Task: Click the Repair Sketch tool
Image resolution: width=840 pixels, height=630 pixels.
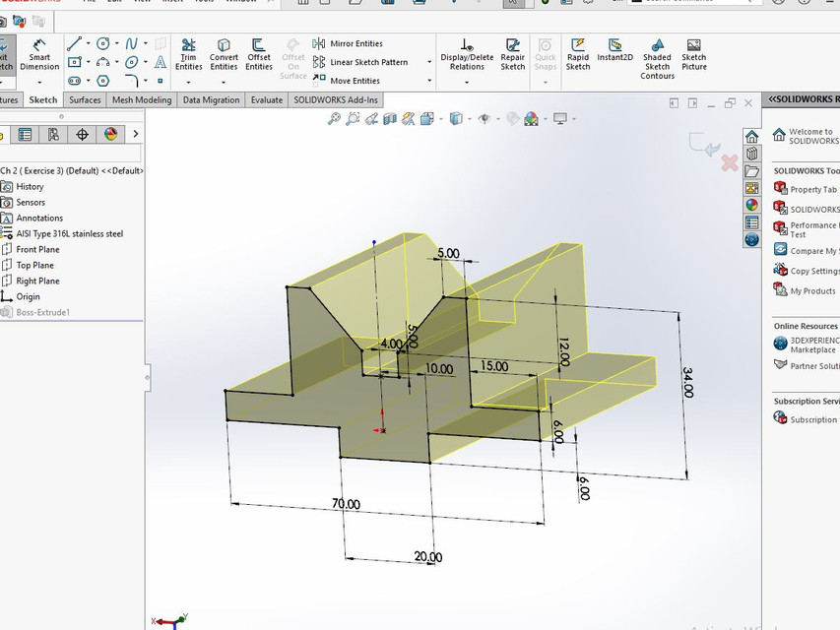Action: (x=513, y=55)
